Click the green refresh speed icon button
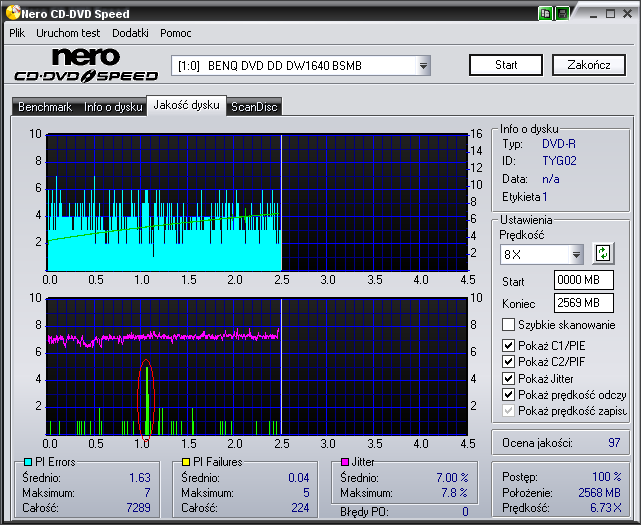The height and width of the screenshot is (525, 641). point(603,254)
